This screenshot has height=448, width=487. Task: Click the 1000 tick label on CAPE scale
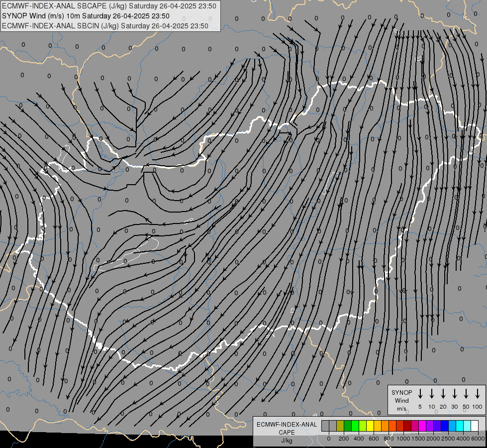pos(403,439)
